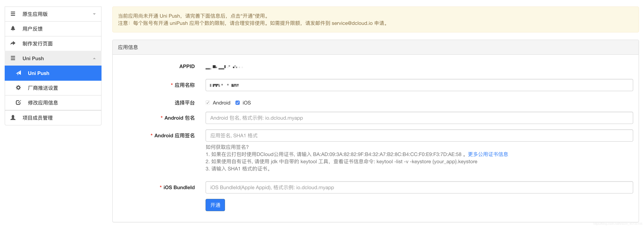Viewport: 644px width, 227px height.
Task: Click the iOS BundleId text field
Action: click(419, 188)
